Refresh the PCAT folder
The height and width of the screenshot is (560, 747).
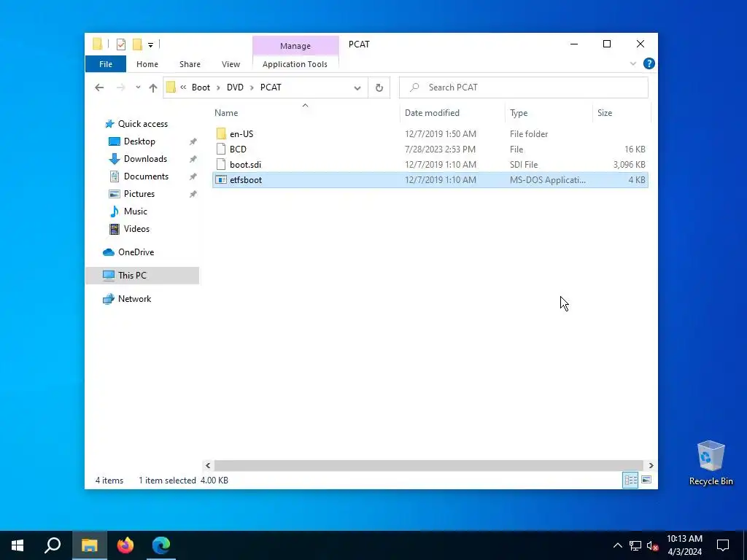click(379, 87)
